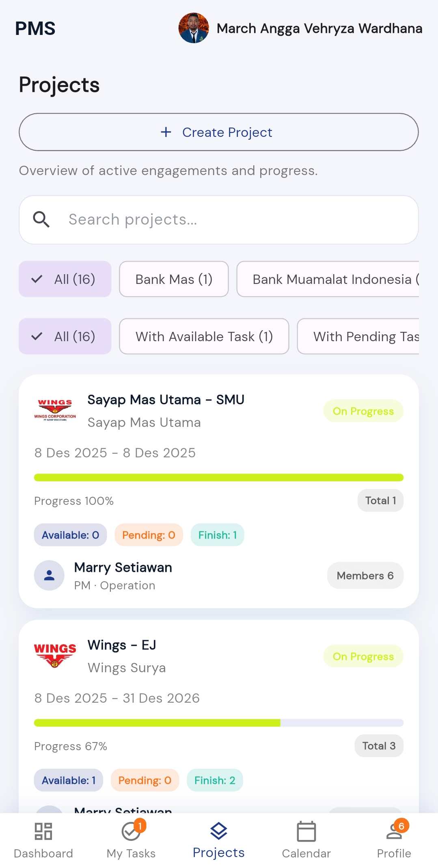438x868 pixels.
Task: Open the Profile person icon
Action: [x=394, y=831]
